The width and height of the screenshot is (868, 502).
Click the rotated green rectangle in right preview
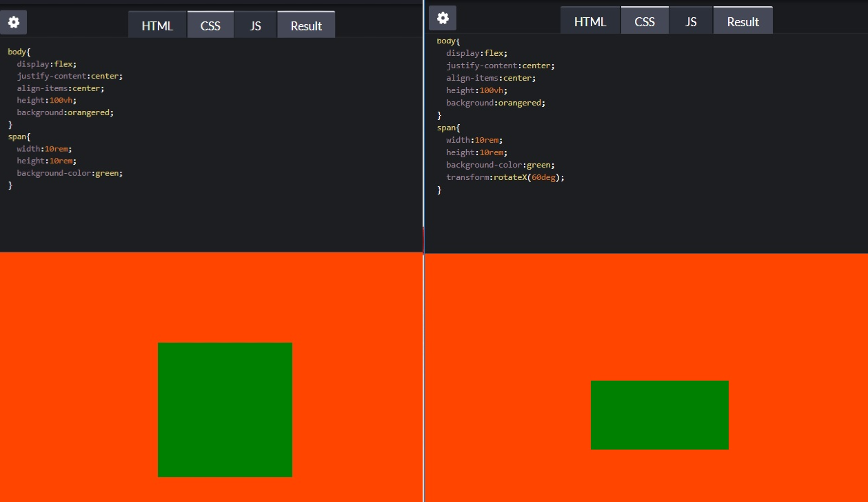click(659, 414)
